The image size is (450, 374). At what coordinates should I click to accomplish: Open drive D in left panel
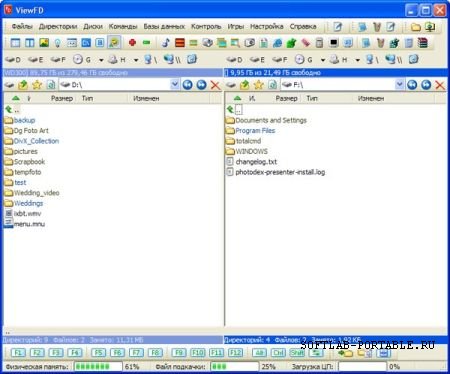[x=13, y=60]
